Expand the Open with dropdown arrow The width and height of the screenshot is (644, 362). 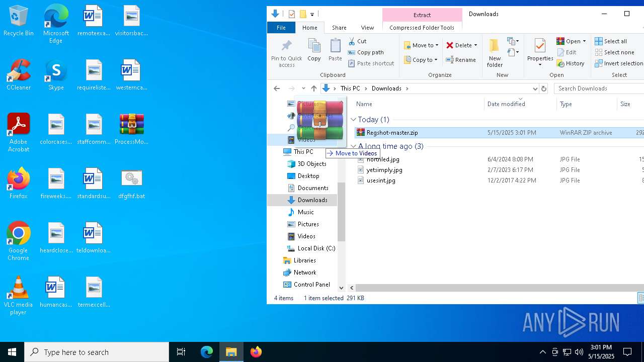point(584,41)
